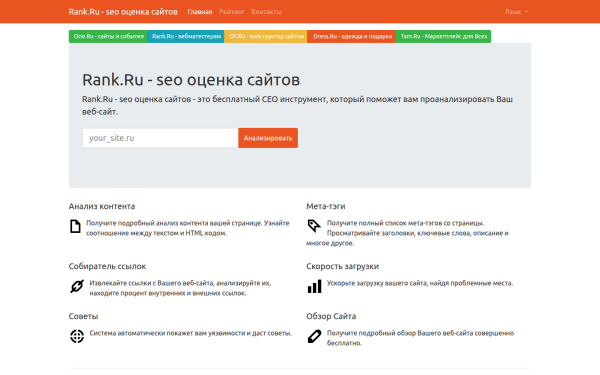Viewport: 600px width, 375px height.
Task: Click the Rank.Ru - seo оценка сайтов brand link
Action: click(123, 12)
